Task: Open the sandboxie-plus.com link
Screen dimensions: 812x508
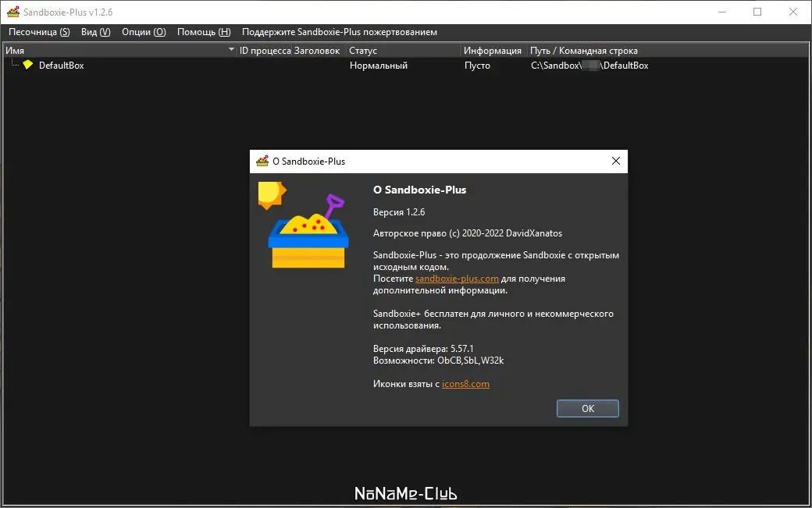Action: coord(457,279)
